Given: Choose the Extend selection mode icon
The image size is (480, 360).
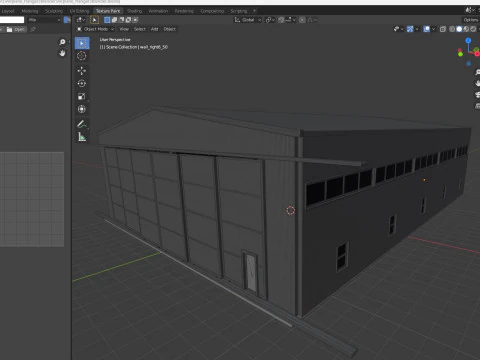Looking at the screenshot, I should (114, 20).
